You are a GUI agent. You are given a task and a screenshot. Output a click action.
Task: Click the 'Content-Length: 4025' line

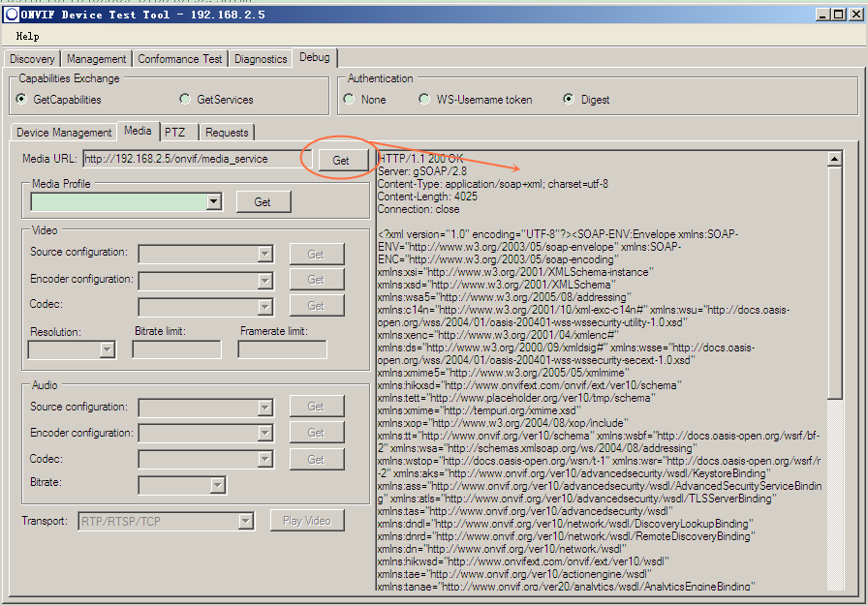coord(427,197)
